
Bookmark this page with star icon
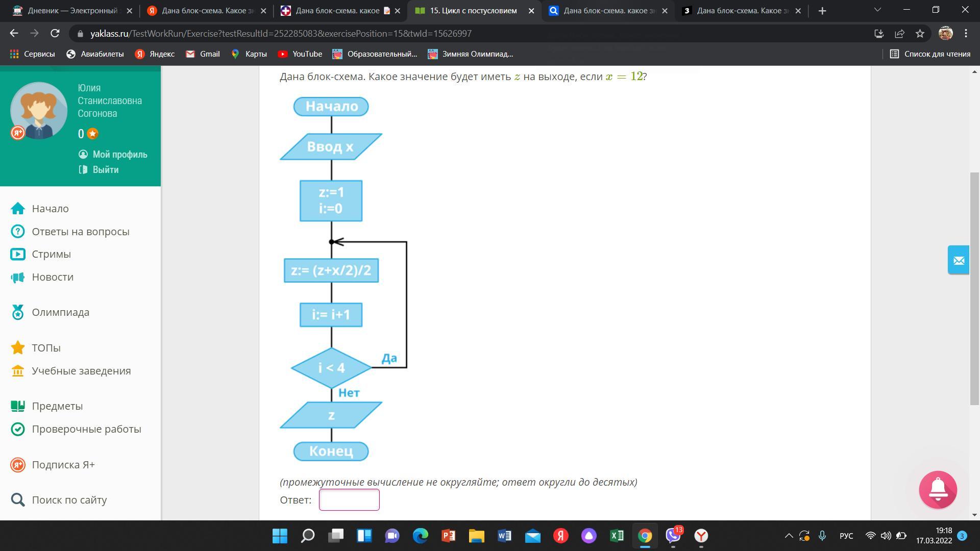click(x=920, y=34)
